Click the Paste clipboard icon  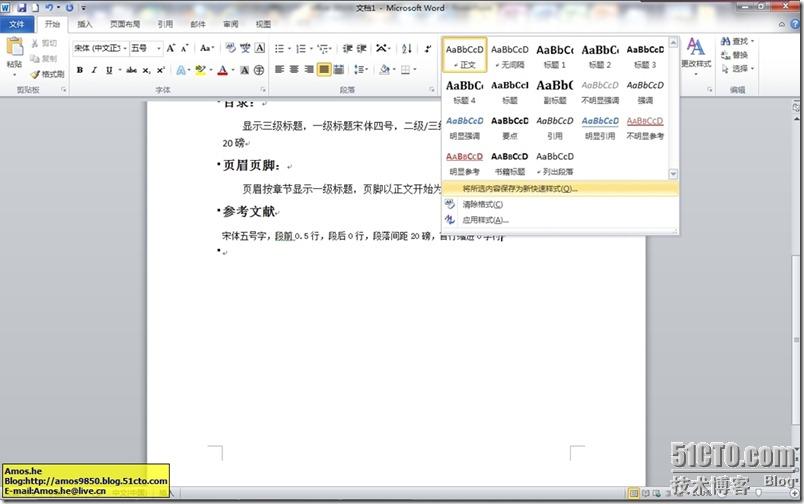(14, 47)
